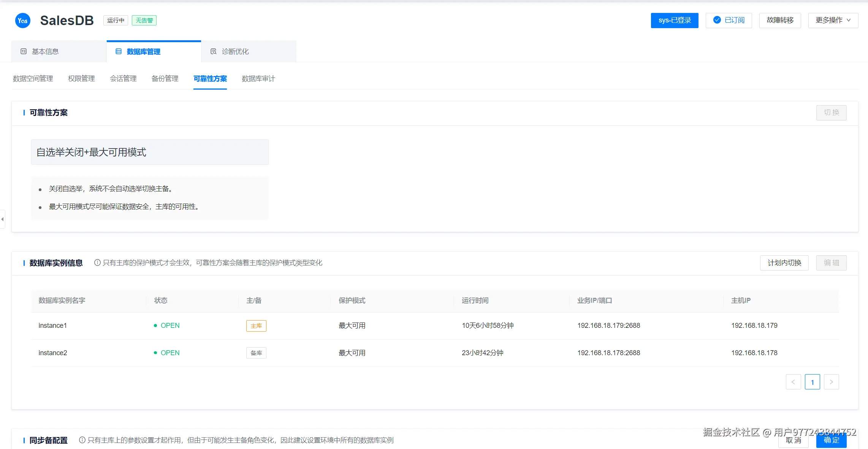The height and width of the screenshot is (449, 868).
Task: Select page 1 in pagination
Action: tap(812, 382)
